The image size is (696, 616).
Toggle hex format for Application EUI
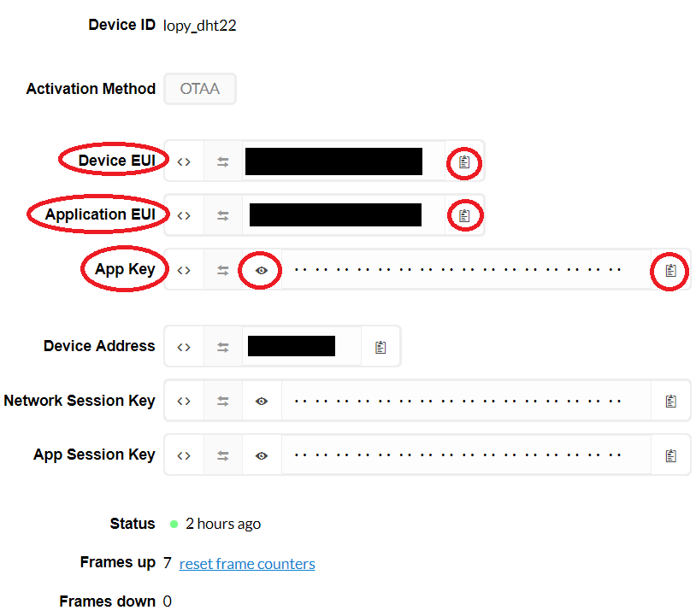coord(184,215)
